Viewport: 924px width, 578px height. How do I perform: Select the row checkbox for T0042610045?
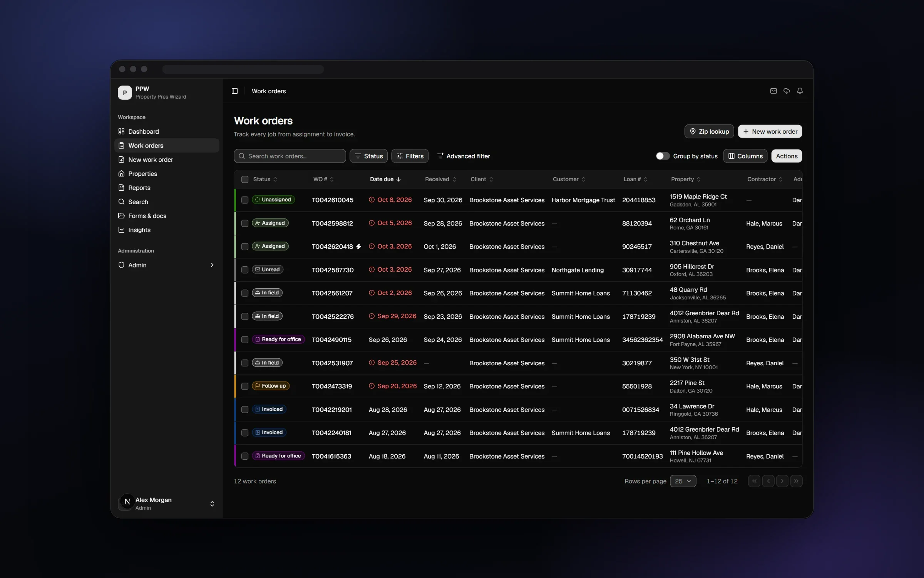click(x=245, y=200)
